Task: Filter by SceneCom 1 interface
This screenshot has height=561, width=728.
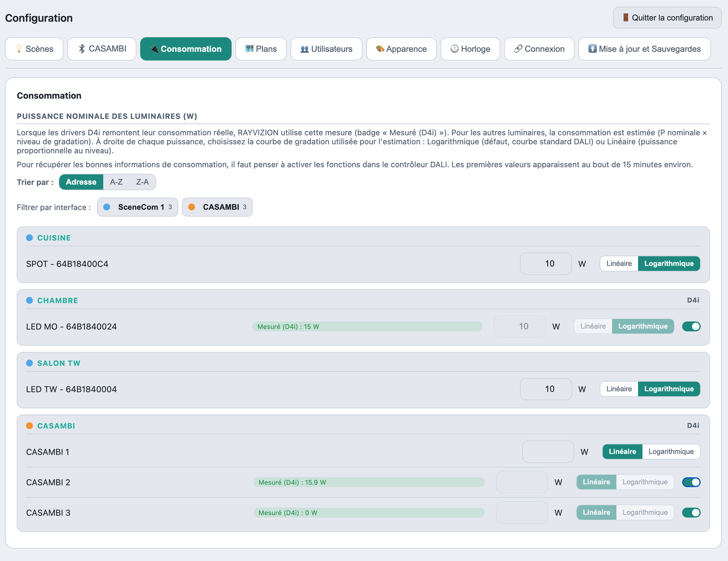Action: coord(138,207)
